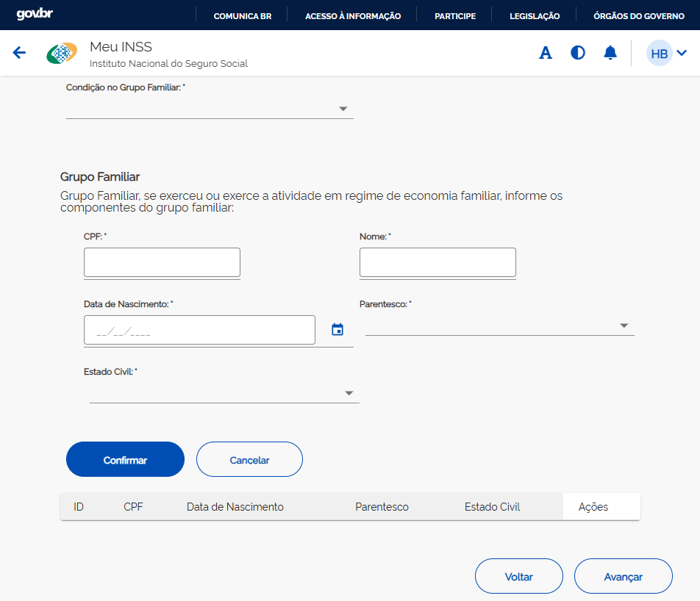Screen dimensions: 700x601
Task: Click the back arrow icon in header
Action: tap(20, 53)
